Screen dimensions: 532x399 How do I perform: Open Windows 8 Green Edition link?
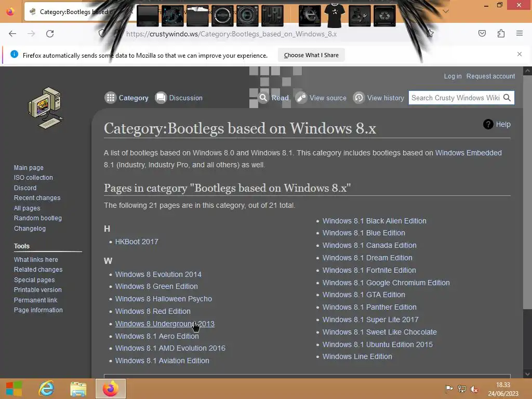tap(156, 286)
